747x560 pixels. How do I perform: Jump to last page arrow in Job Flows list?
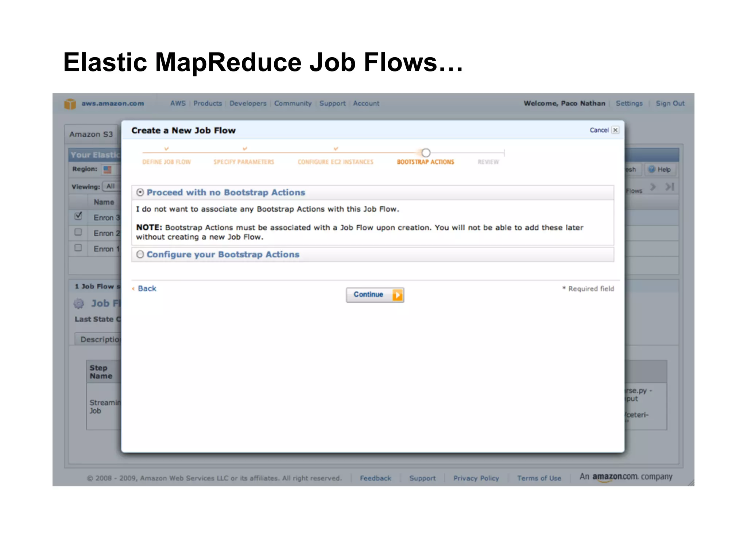670,187
